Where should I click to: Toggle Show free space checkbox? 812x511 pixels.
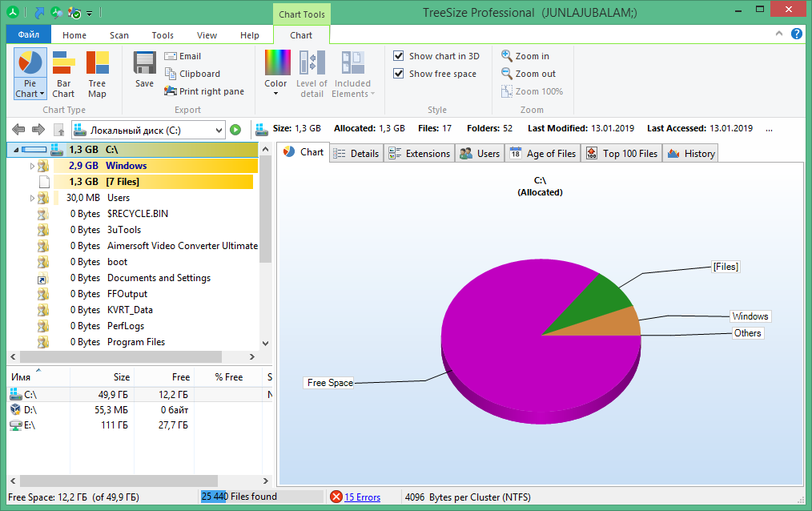click(x=398, y=73)
